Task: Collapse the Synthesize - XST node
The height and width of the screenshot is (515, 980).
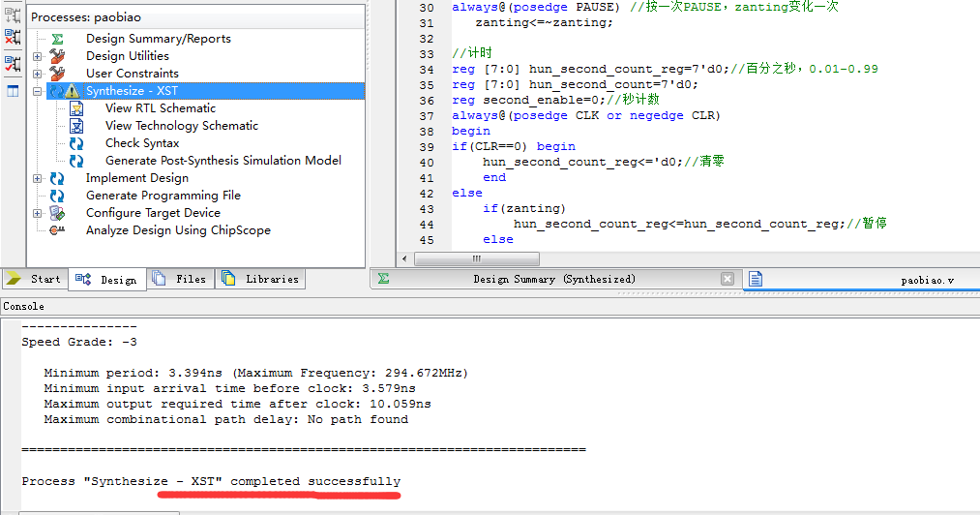Action: [x=38, y=91]
